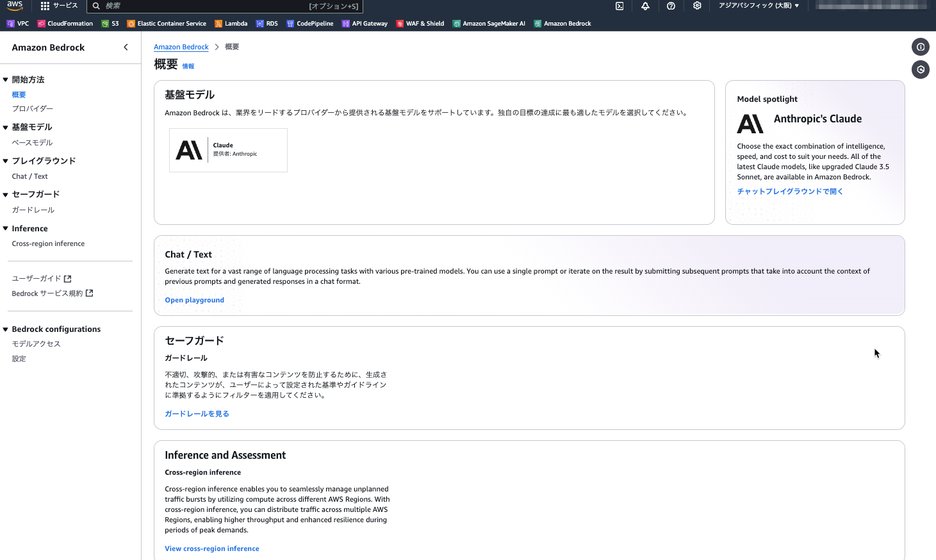Click View cross-region inference link
This screenshot has width=936, height=560.
tap(212, 548)
